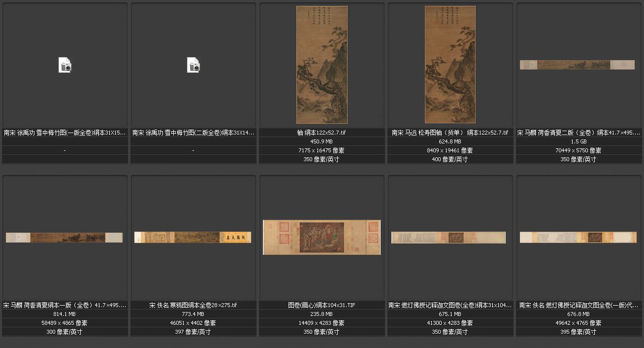Screen dimensions: 644x348
Task: Click the 397 像素/英寸 resolution text
Action: pyautogui.click(x=193, y=332)
